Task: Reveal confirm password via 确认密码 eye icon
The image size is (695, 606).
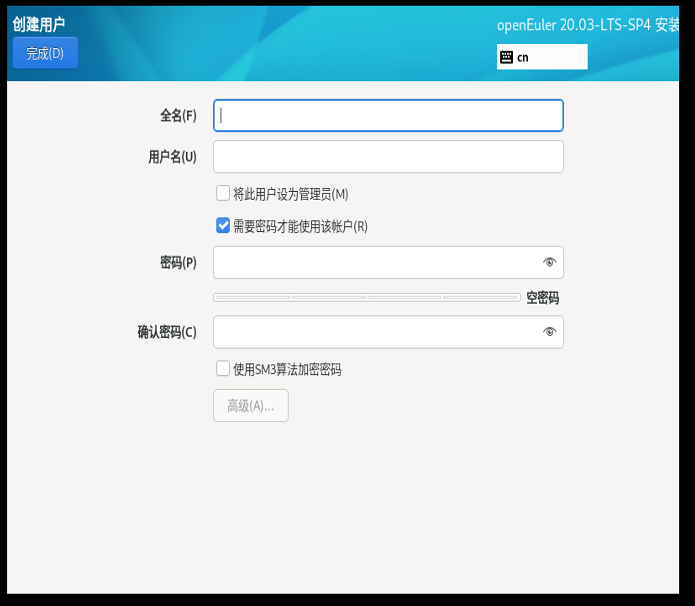Action: (549, 332)
